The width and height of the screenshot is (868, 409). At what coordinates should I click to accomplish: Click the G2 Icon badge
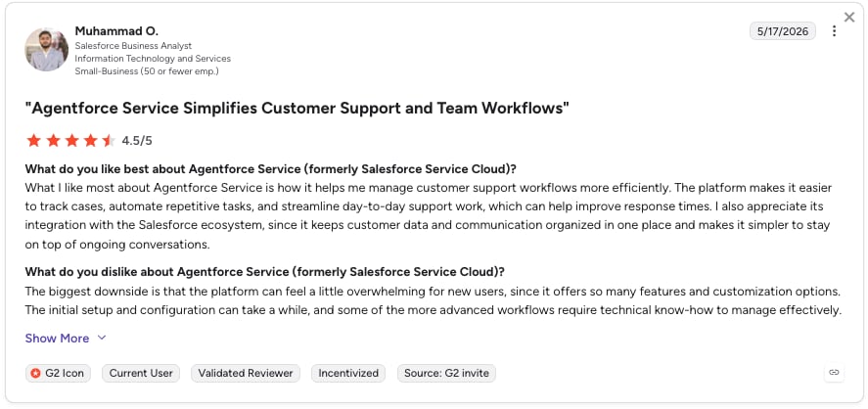click(58, 373)
